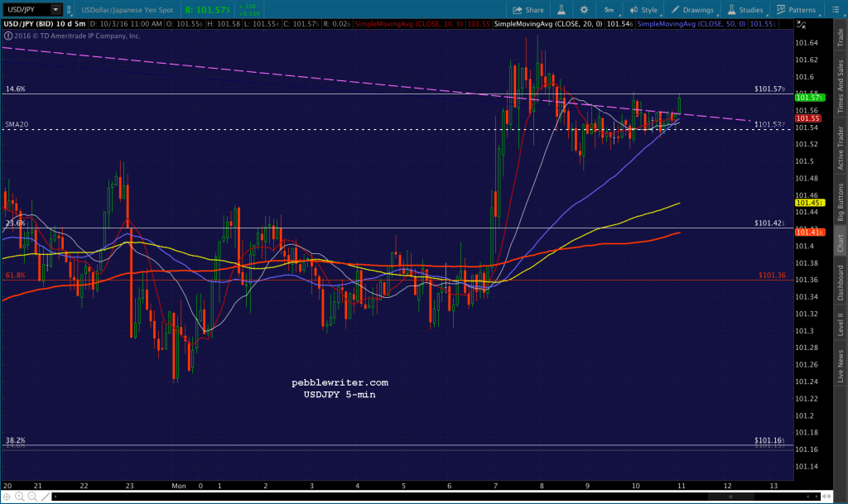Screen dimensions: 848x504
Task: Click the USD/JPY (BID) 10 d 5m chart title
Action: tap(45, 24)
